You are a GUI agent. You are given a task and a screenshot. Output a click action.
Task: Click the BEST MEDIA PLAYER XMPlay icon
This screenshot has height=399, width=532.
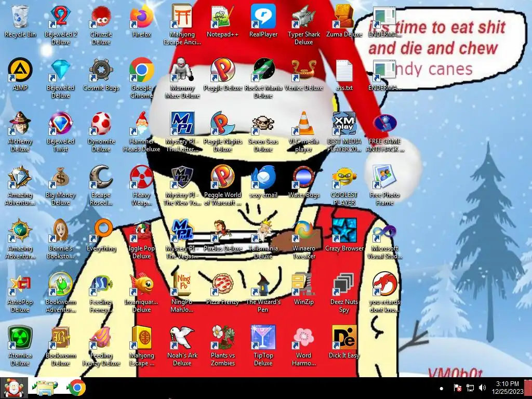click(x=344, y=123)
